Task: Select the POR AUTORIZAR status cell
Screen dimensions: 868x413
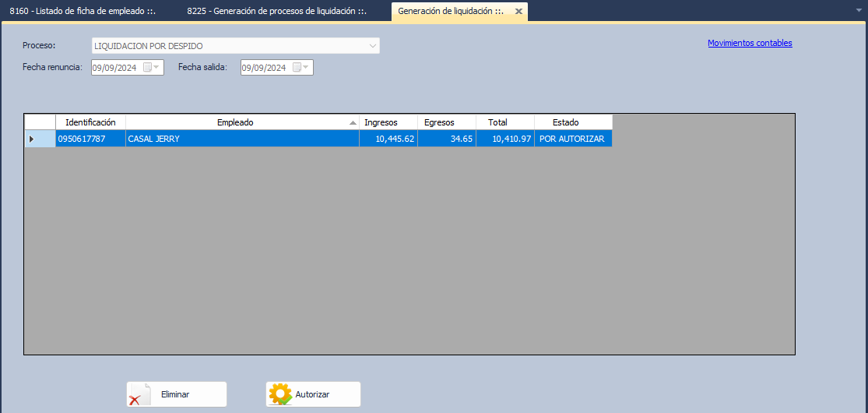Action: click(571, 139)
